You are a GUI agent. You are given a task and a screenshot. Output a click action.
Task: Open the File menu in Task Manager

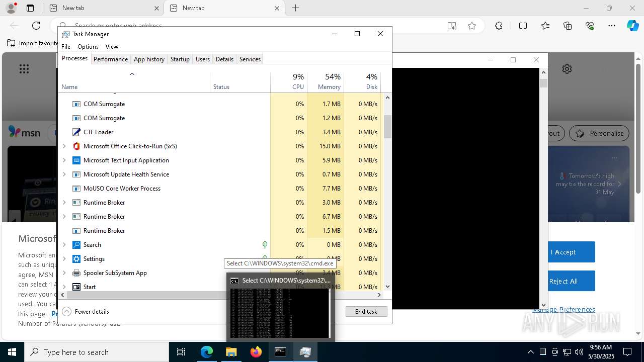tap(66, 47)
